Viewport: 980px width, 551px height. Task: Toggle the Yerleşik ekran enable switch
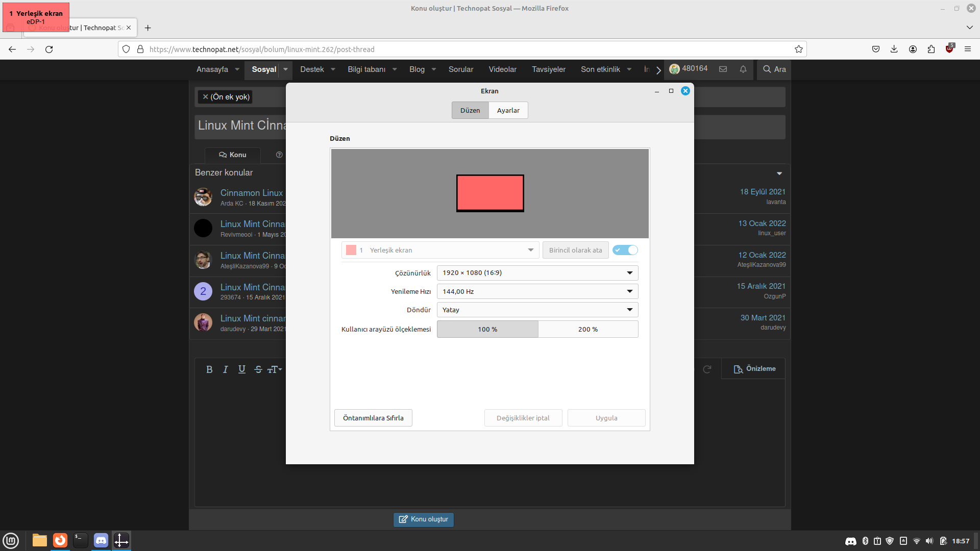625,250
